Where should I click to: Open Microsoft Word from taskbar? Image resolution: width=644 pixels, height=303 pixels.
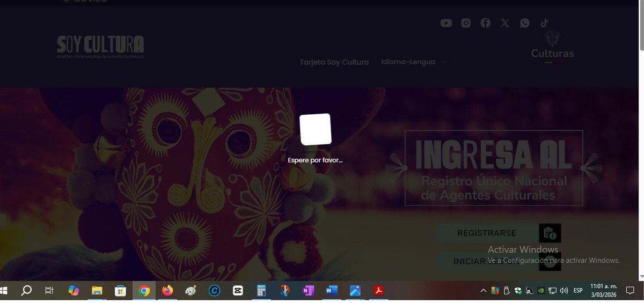pyautogui.click(x=332, y=291)
